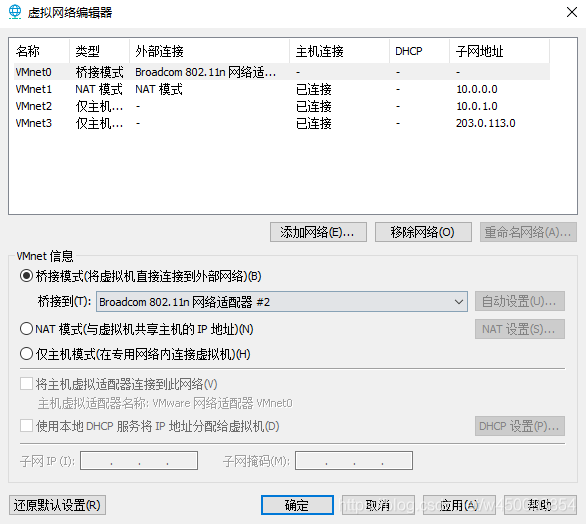Click subnet address 10.0.1.0
The image size is (586, 524).
476,106
